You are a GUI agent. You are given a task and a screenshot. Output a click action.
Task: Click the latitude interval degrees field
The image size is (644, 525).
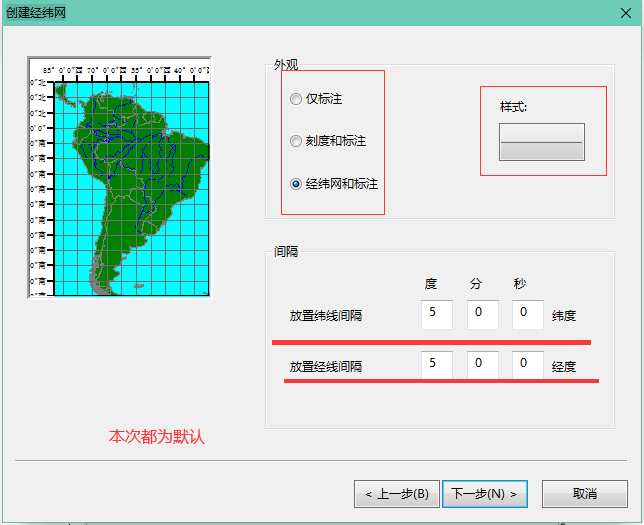click(x=437, y=314)
